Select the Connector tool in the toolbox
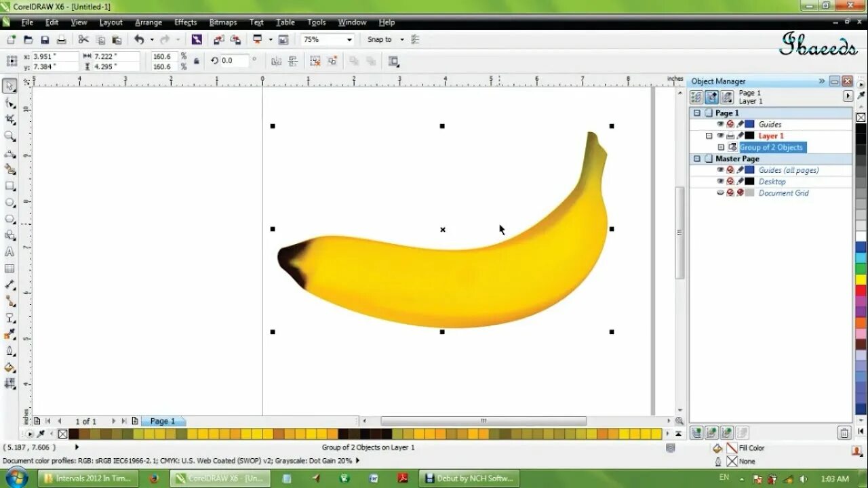 tap(9, 302)
